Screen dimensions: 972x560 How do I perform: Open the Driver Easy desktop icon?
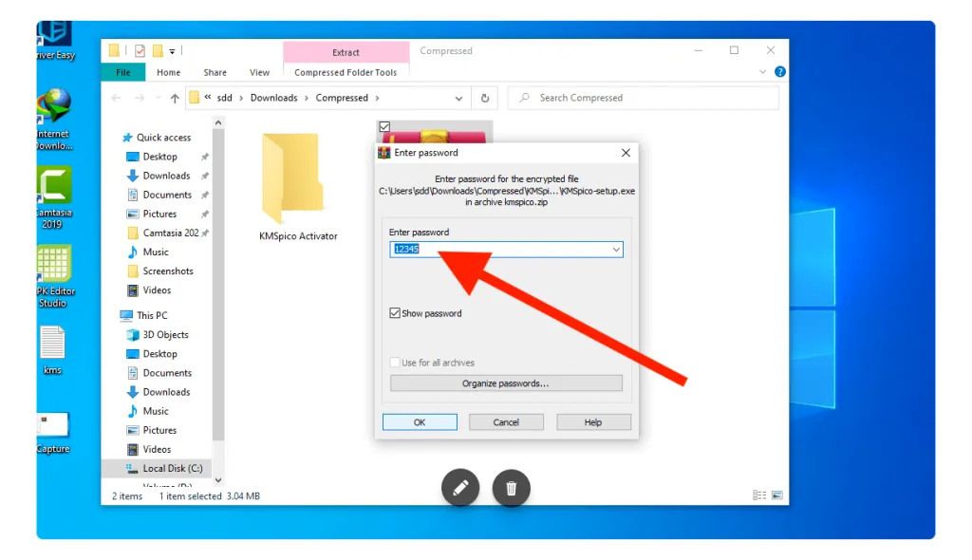54,40
